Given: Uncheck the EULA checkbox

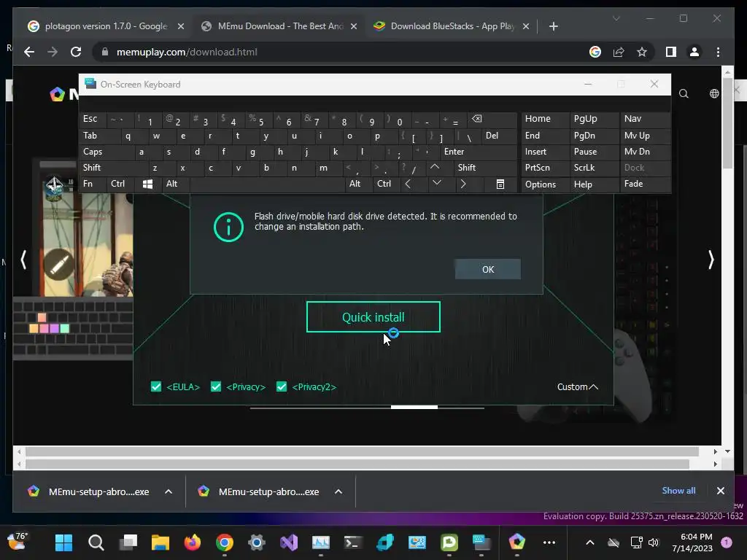Looking at the screenshot, I should [x=156, y=386].
